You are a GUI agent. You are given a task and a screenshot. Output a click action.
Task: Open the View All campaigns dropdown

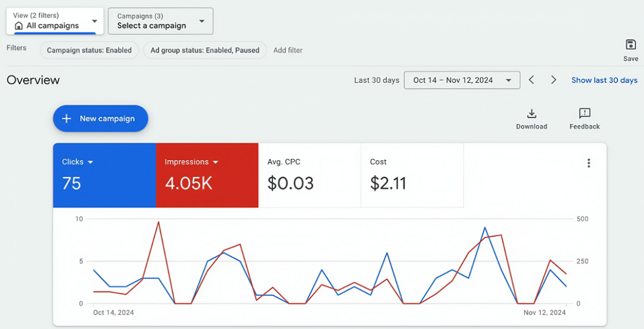pyautogui.click(x=55, y=21)
